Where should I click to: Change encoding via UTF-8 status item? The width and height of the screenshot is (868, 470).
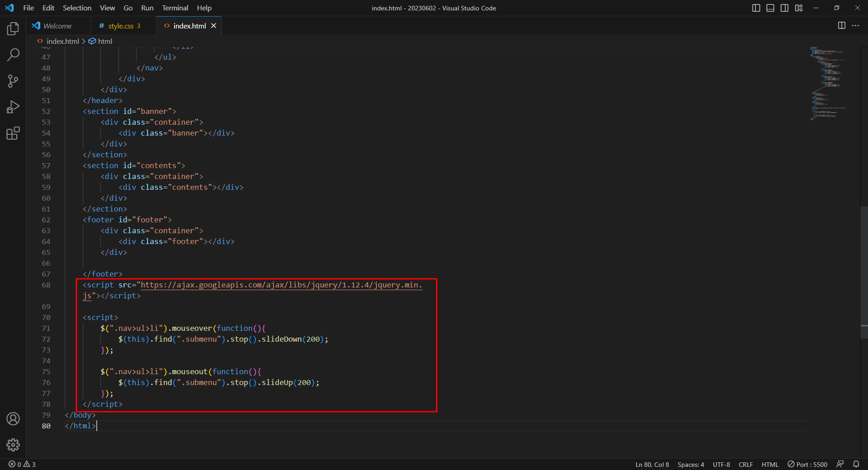tap(722, 464)
